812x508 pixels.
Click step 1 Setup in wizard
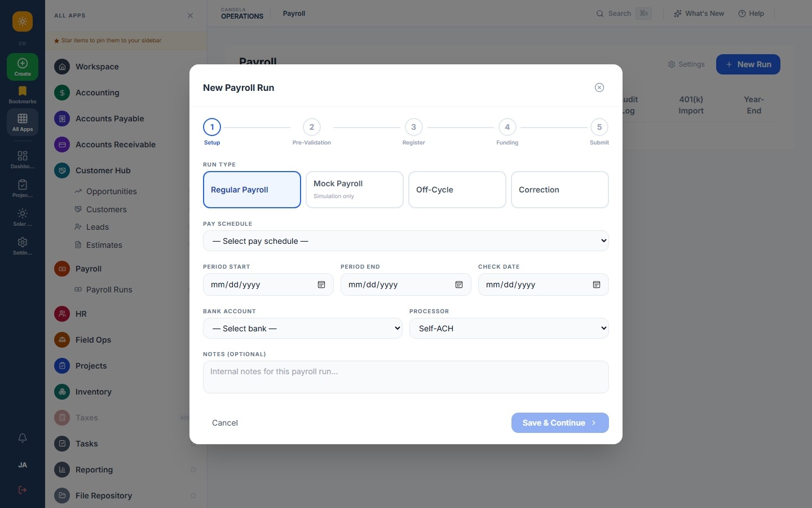click(x=212, y=127)
